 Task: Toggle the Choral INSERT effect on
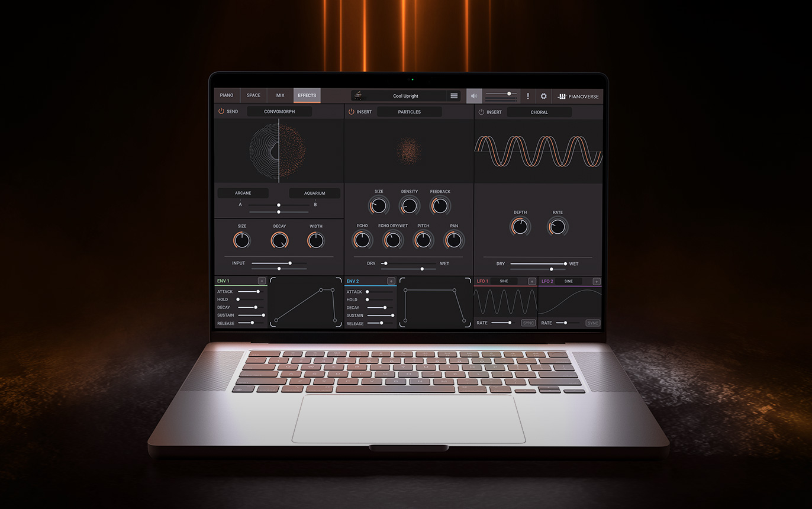481,112
